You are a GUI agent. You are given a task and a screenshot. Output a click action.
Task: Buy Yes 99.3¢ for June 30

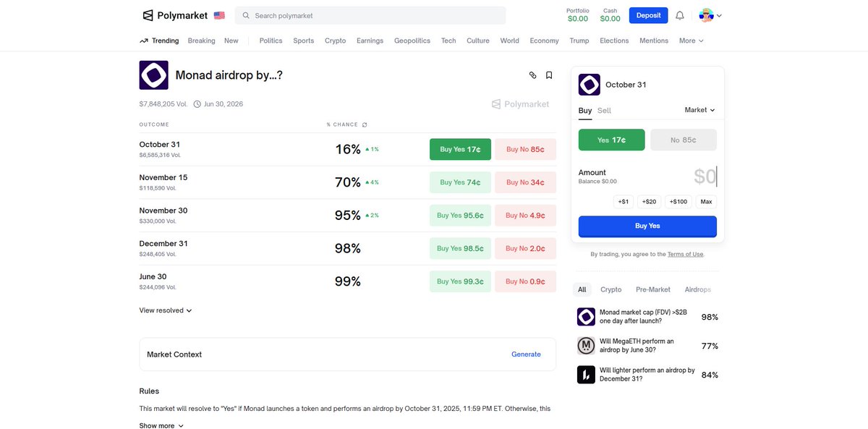460,281
